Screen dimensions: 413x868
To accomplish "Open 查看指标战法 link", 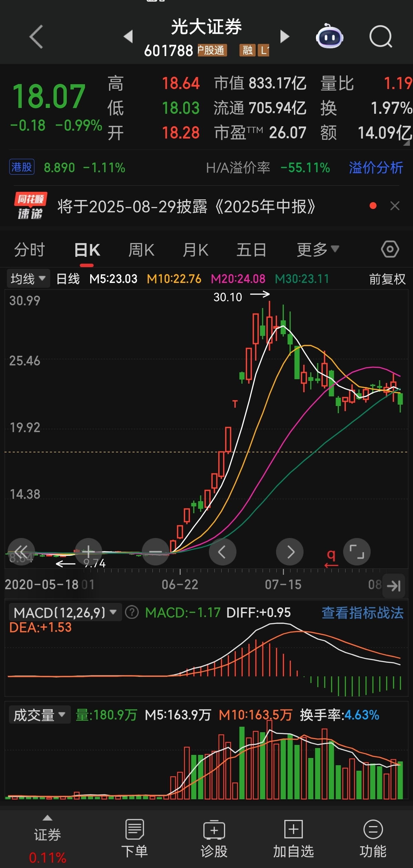I will click(362, 613).
